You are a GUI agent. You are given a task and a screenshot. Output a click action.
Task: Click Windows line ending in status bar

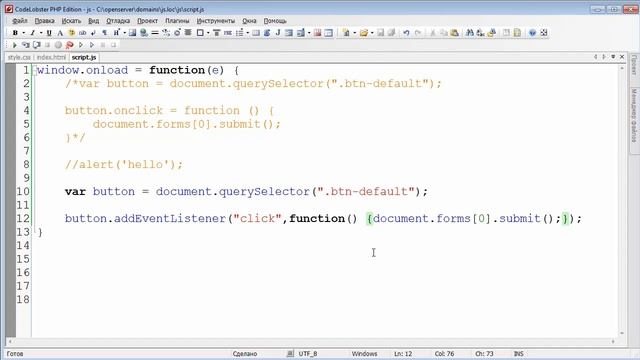pyautogui.click(x=364, y=353)
